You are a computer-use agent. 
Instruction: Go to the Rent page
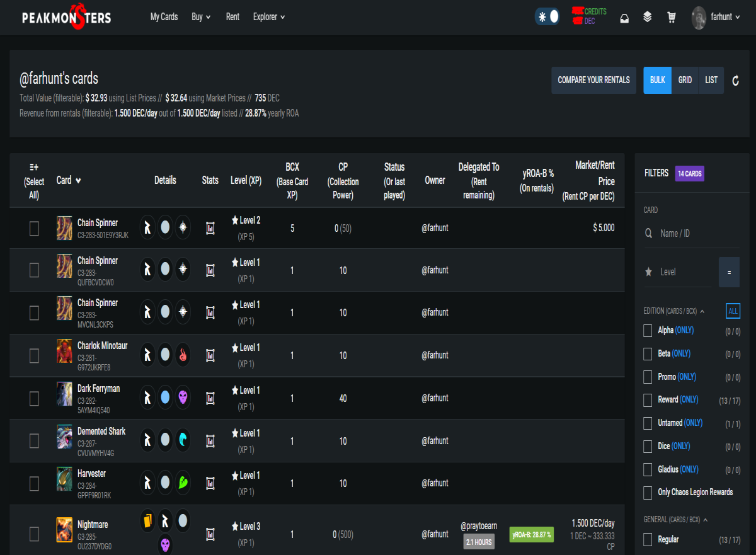tap(232, 17)
